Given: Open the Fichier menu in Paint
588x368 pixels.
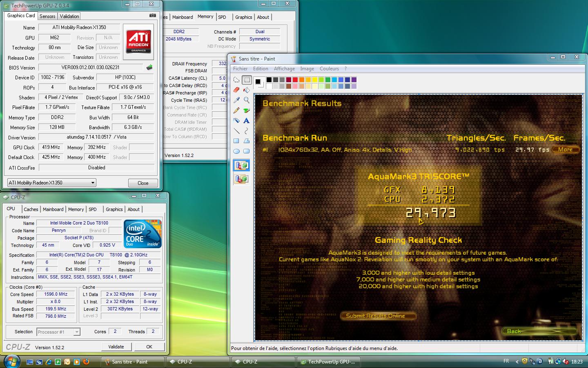Looking at the screenshot, I should [x=240, y=69].
